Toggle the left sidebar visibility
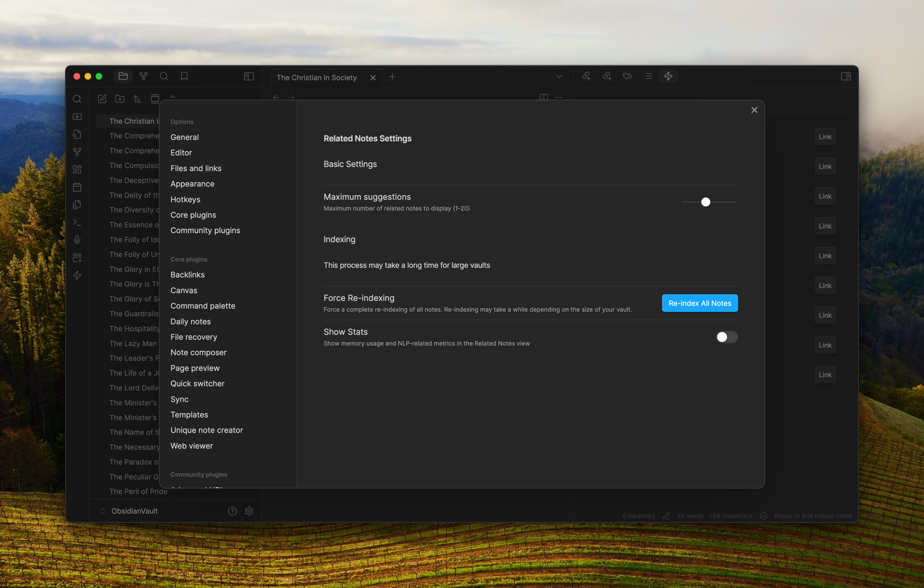The width and height of the screenshot is (924, 588). click(248, 76)
